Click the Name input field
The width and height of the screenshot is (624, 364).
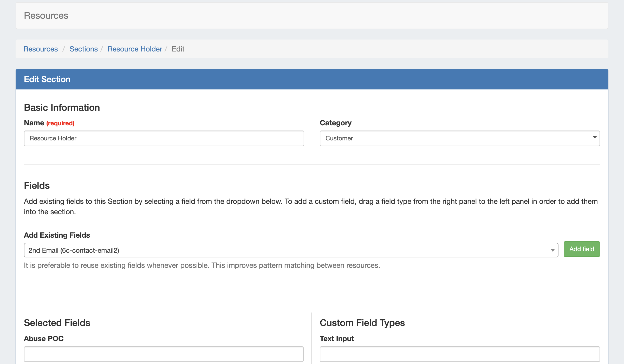(x=164, y=138)
